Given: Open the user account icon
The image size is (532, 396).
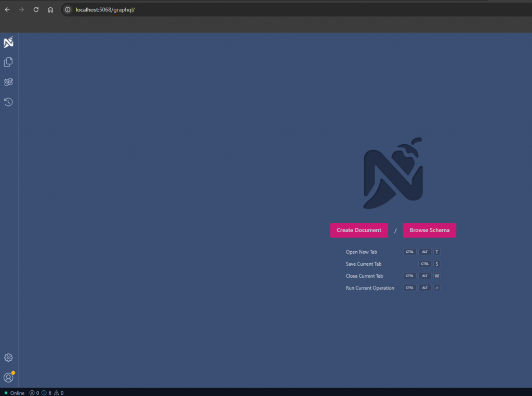Looking at the screenshot, I should pos(8,377).
